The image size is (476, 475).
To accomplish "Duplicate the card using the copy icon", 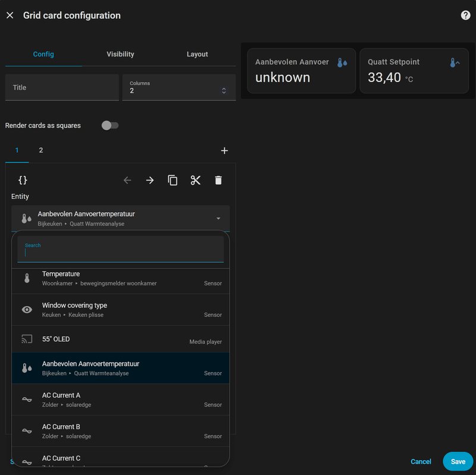I will coord(173,180).
